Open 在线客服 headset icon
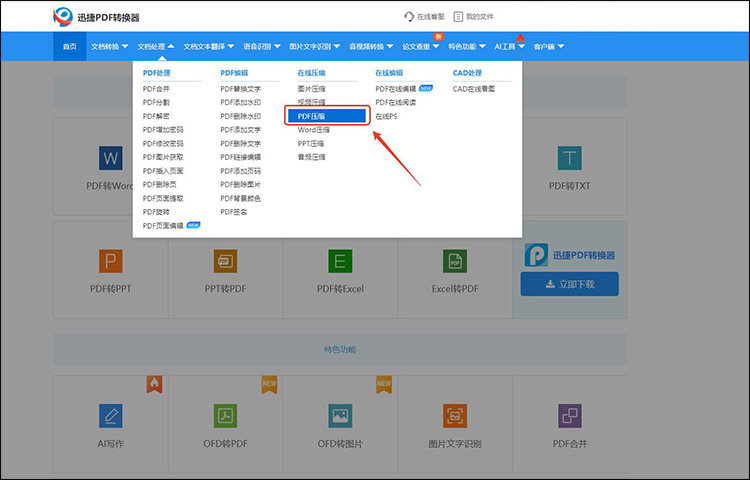Image resolution: width=750 pixels, height=480 pixels. pos(409,17)
